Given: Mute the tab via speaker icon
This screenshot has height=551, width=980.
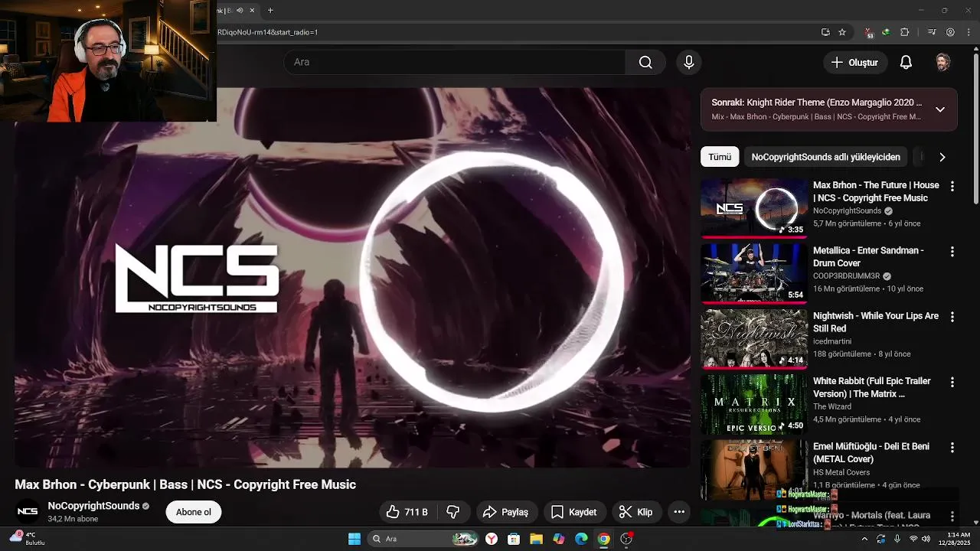Looking at the screenshot, I should [x=240, y=10].
